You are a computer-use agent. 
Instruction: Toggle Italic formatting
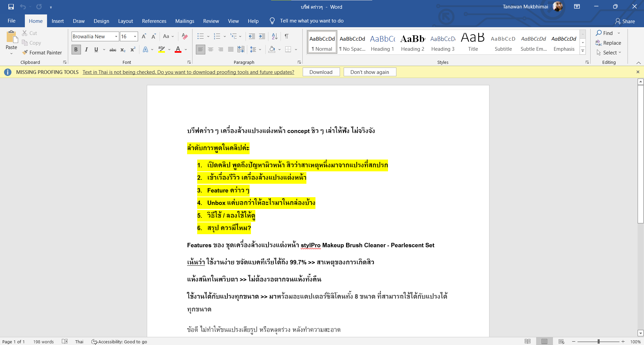(x=86, y=50)
